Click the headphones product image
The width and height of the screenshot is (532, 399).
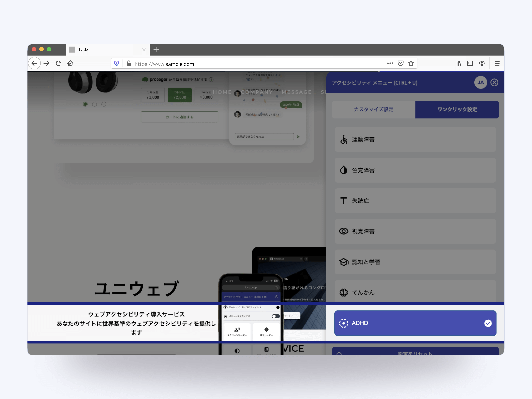click(x=93, y=82)
